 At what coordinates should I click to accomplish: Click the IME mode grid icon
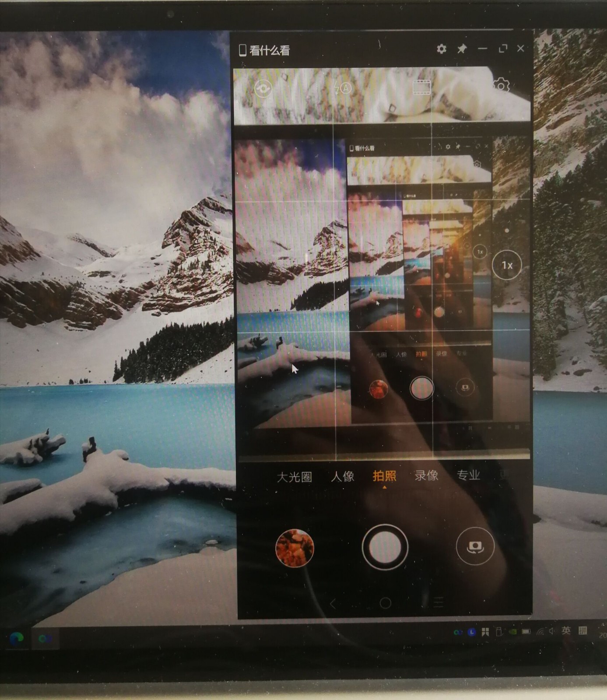pyautogui.click(x=582, y=630)
